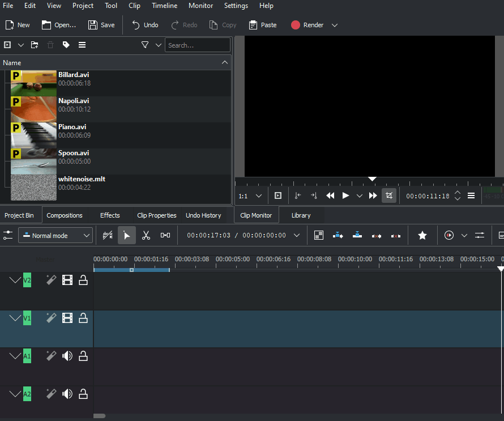The width and height of the screenshot is (504, 421).
Task: Lock track A1
Action: pos(83,356)
